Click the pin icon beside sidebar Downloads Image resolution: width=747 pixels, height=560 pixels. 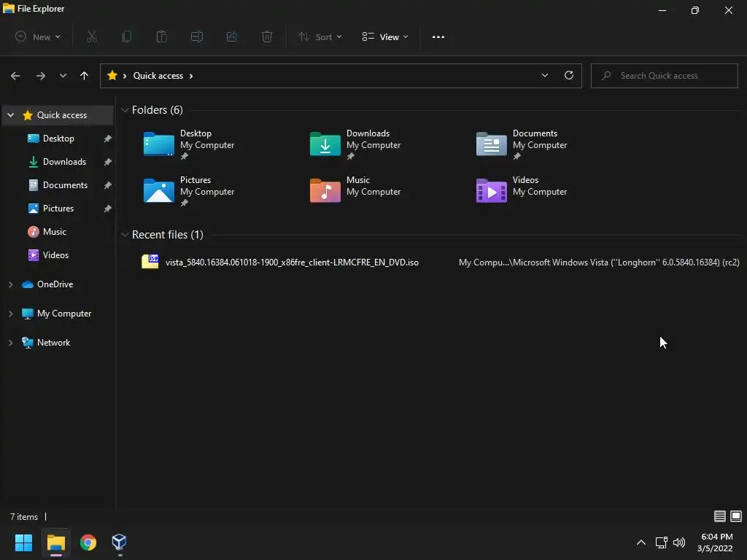point(108,162)
